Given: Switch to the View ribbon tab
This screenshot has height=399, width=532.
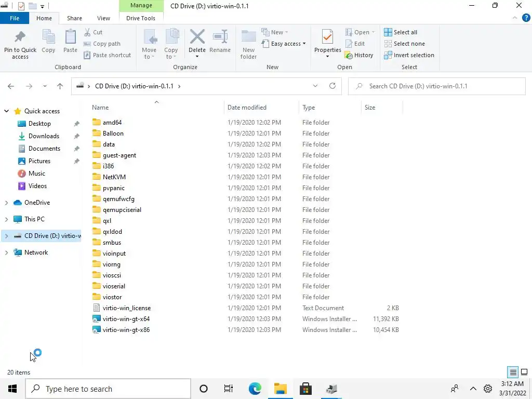Looking at the screenshot, I should (103, 18).
